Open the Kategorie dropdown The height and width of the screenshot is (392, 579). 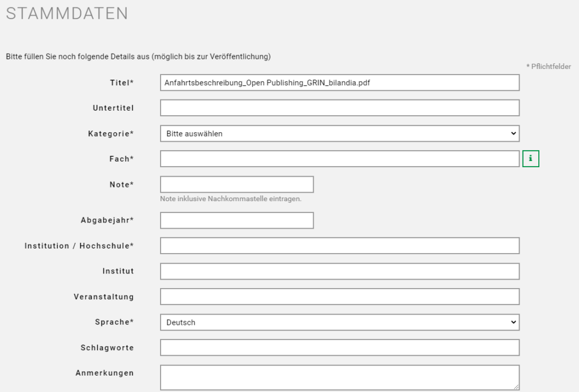coord(339,133)
